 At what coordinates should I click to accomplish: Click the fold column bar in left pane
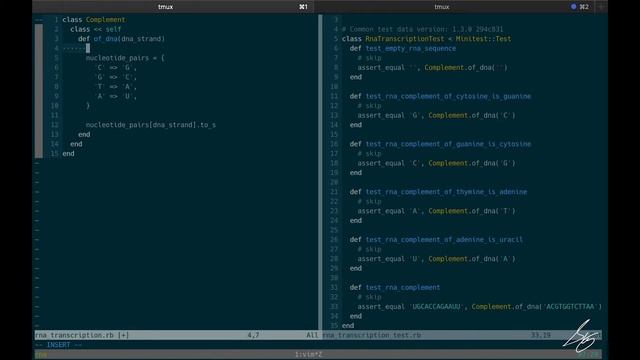tap(39, 91)
